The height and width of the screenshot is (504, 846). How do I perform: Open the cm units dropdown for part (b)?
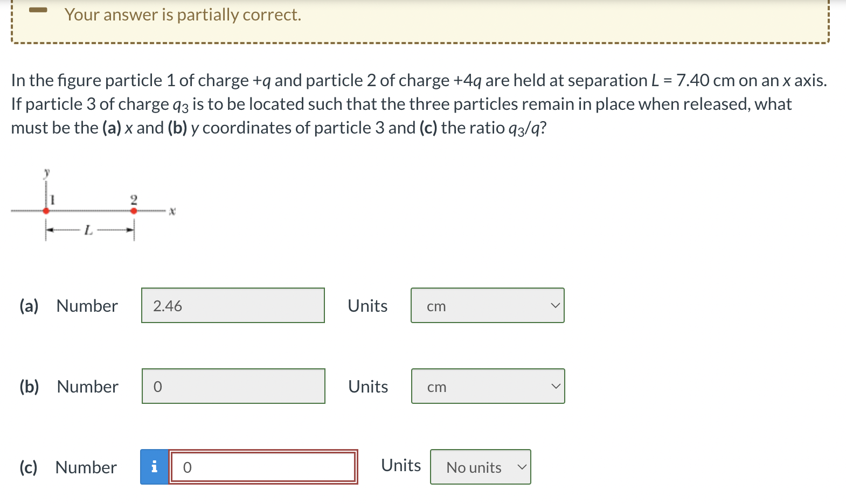[x=487, y=386]
